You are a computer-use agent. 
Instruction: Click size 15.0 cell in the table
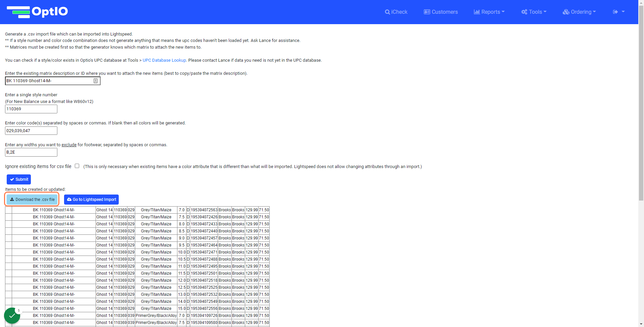point(182,309)
